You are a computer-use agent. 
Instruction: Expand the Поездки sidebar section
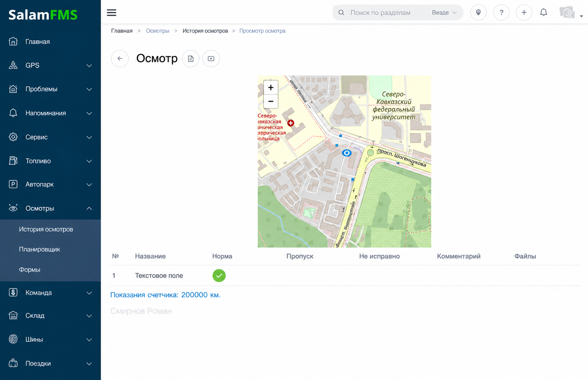pyautogui.click(x=50, y=363)
